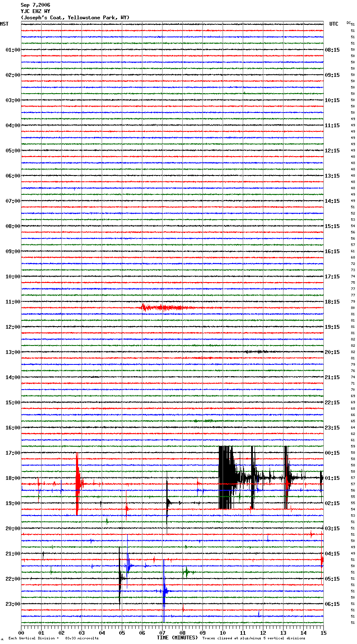
Task: Select the 04:00 MST time label
Action: (13, 126)
